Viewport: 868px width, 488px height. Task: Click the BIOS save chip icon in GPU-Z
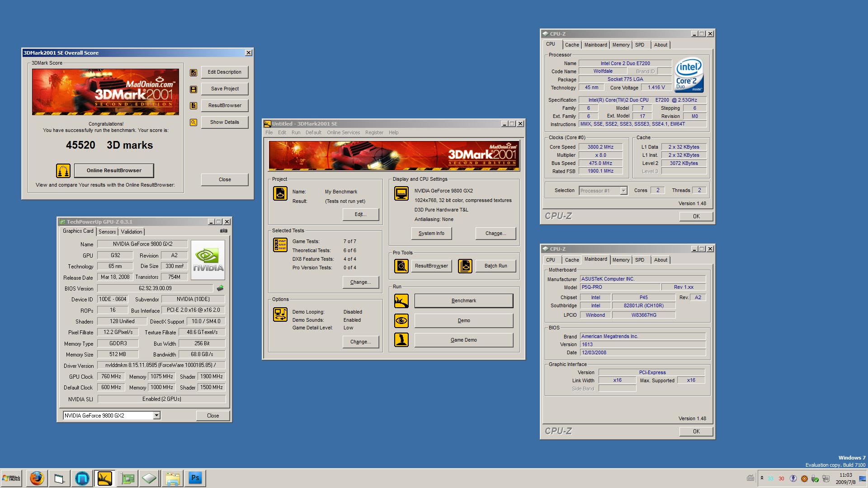coord(220,288)
